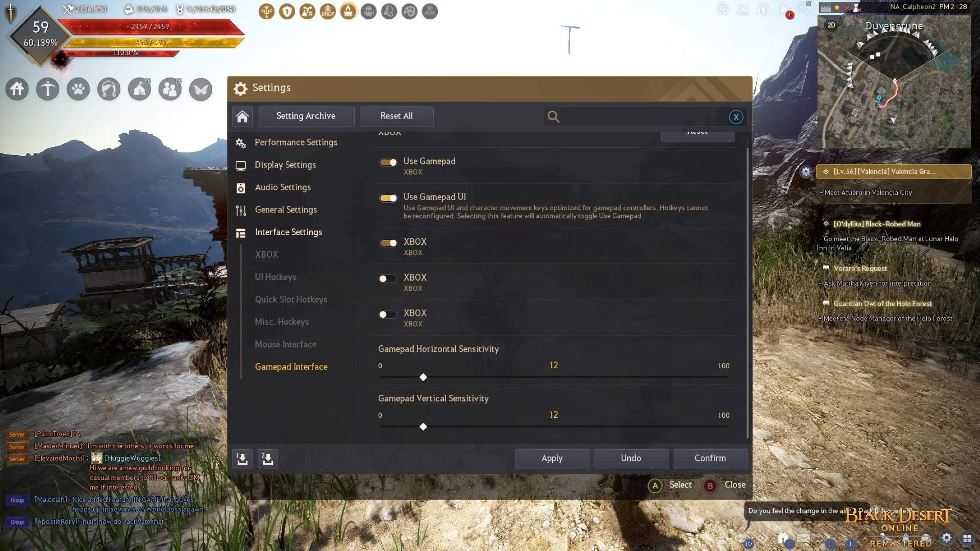Open the guild/group icon panel

[170, 88]
